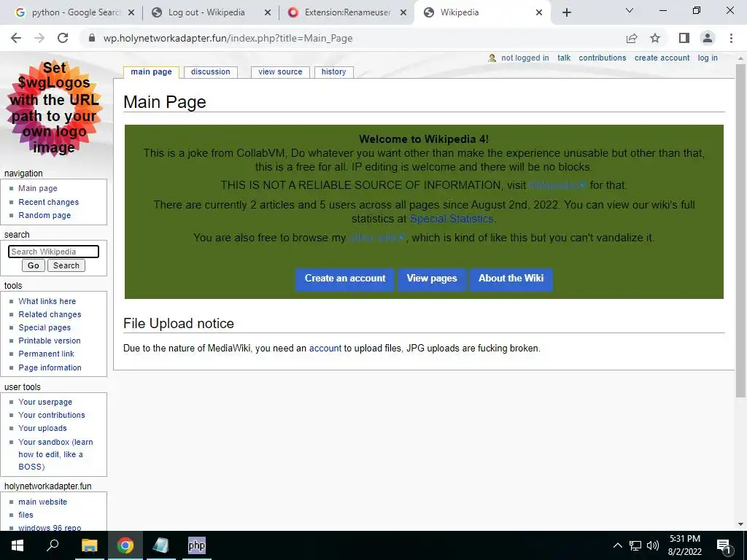This screenshot has width=747, height=560.
Task: Open the Special:Statistics link
Action: (x=451, y=219)
